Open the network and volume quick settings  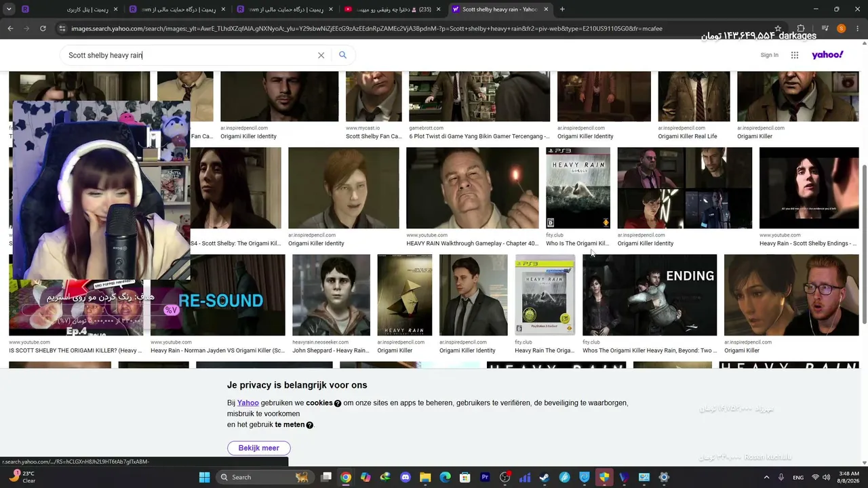tap(822, 477)
